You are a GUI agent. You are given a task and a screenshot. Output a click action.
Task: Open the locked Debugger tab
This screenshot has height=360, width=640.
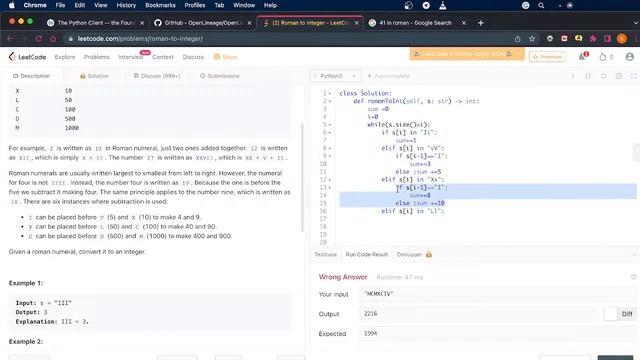click(414, 254)
